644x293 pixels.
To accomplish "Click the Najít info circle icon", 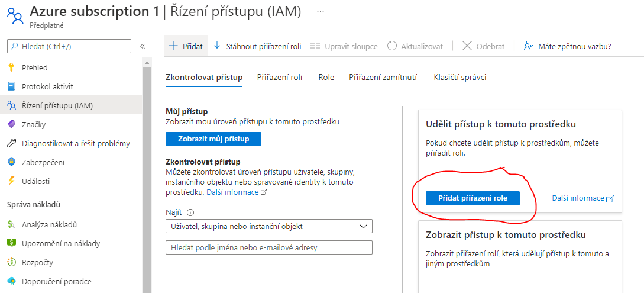I will [191, 212].
